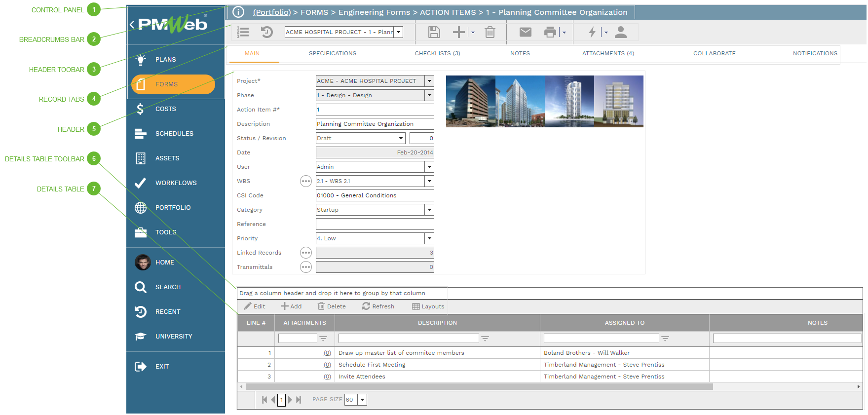
Task: Collapse the control panel with the back chevron
Action: (x=132, y=24)
